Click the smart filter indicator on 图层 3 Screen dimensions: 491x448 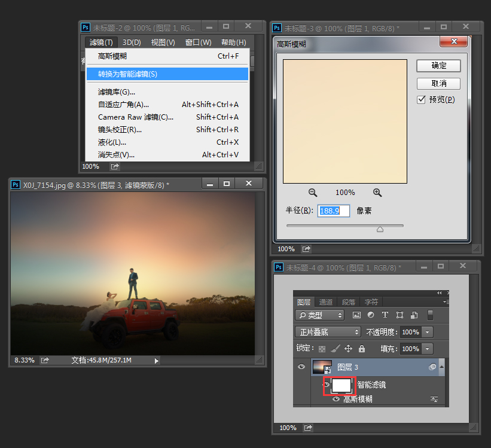pyautogui.click(x=432, y=367)
